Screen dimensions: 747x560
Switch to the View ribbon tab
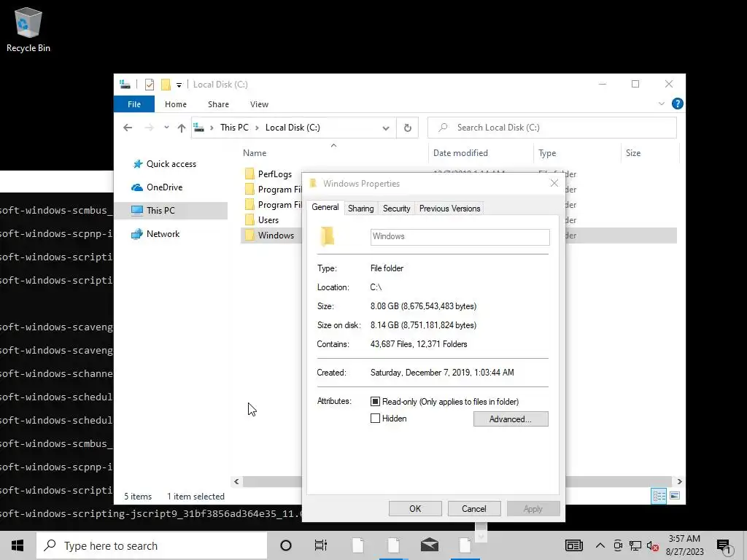pos(259,104)
